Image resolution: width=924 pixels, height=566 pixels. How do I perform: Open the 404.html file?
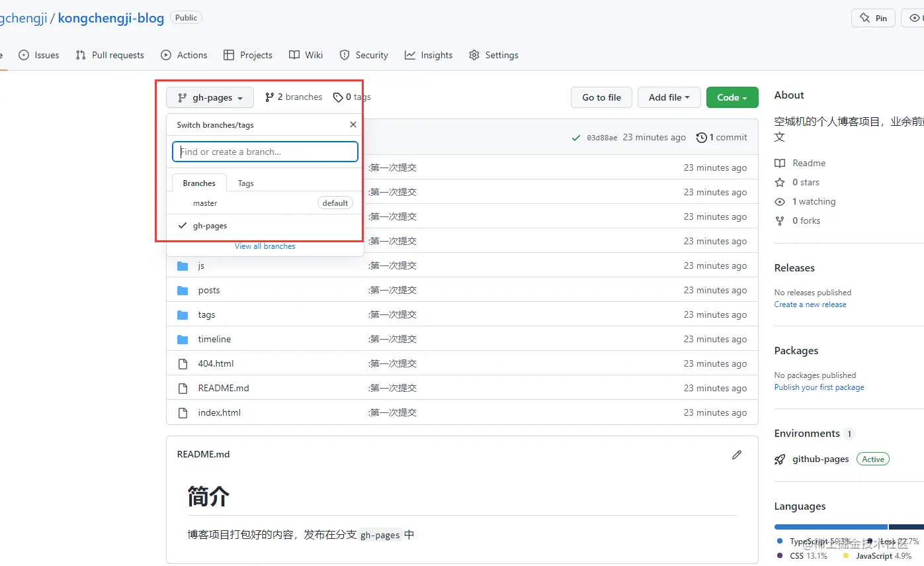pos(216,363)
